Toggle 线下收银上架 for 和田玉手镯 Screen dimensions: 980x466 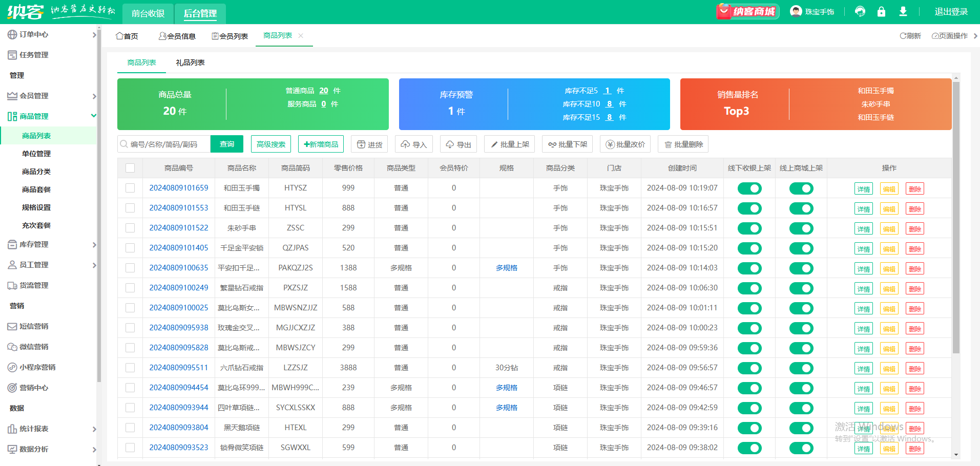(x=749, y=188)
